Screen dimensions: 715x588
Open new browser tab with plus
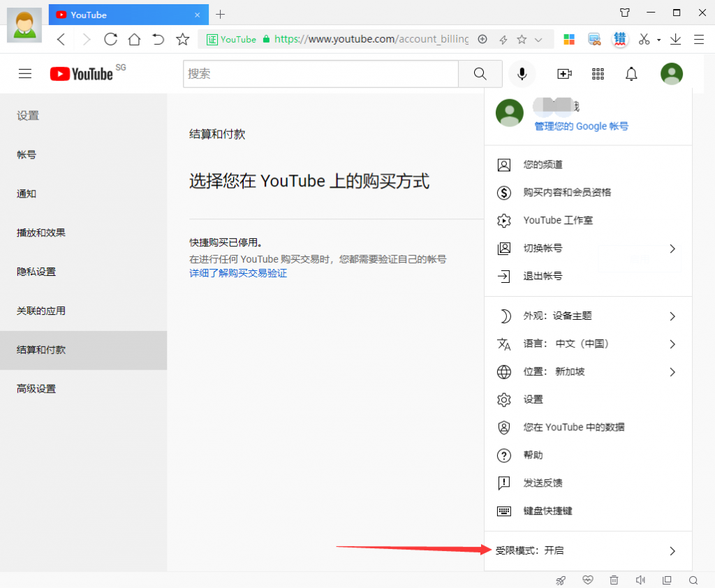tap(220, 15)
